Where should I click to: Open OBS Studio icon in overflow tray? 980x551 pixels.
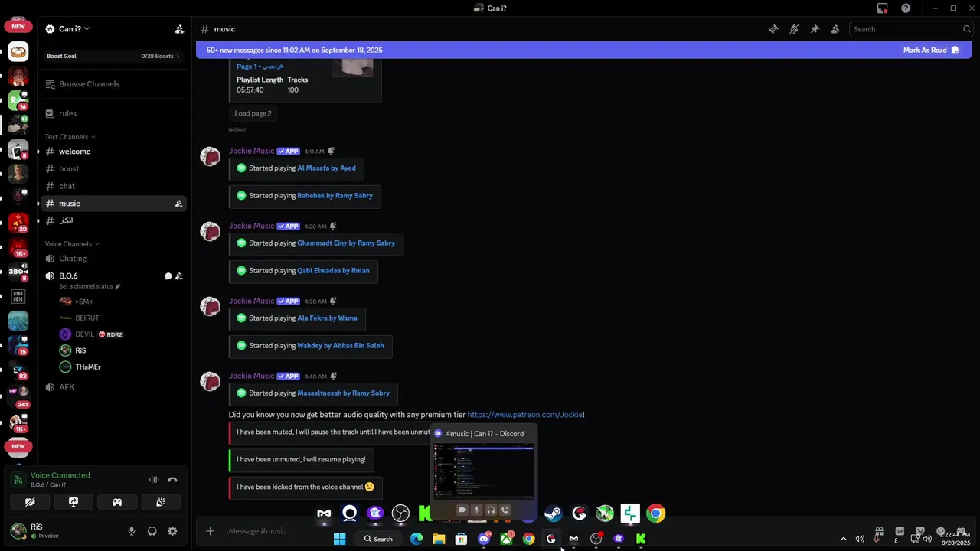400,514
